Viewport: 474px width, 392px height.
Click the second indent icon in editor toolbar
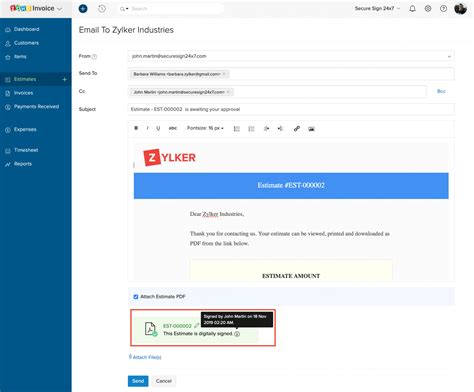(x=280, y=128)
